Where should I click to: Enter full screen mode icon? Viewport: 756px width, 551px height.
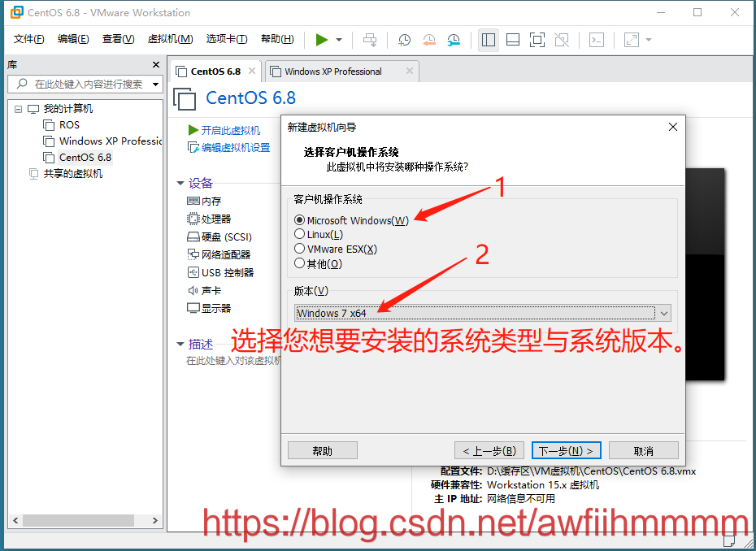[537, 40]
